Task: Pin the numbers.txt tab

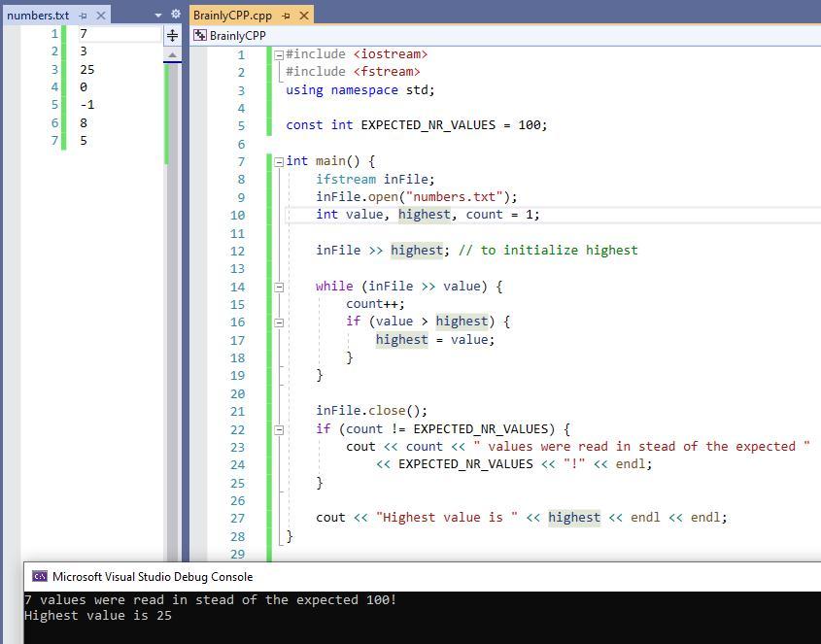Action: click(x=84, y=16)
